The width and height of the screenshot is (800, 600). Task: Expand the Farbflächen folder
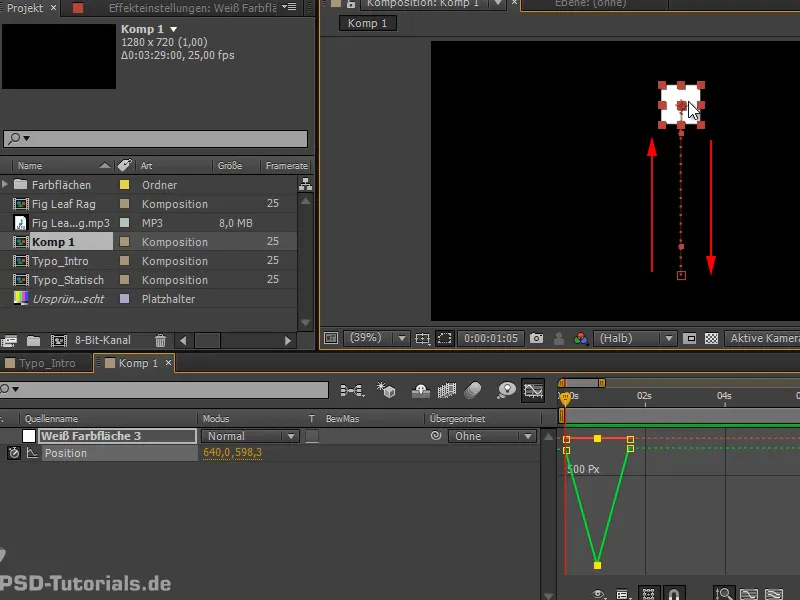tap(6, 185)
